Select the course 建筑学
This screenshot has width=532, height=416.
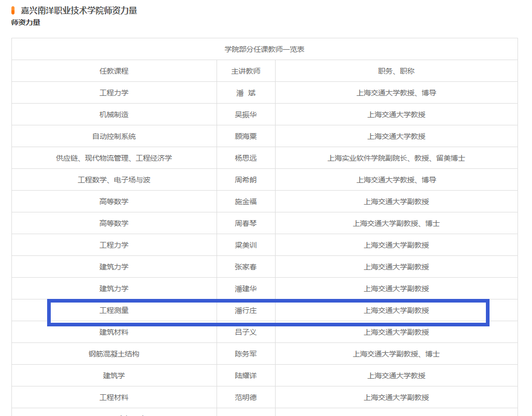pos(114,376)
